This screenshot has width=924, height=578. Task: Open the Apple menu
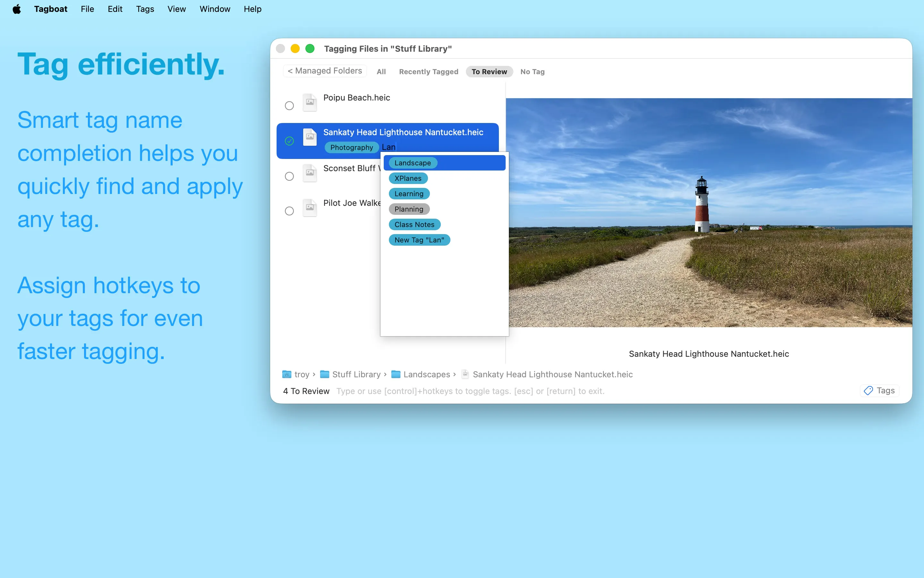point(16,9)
